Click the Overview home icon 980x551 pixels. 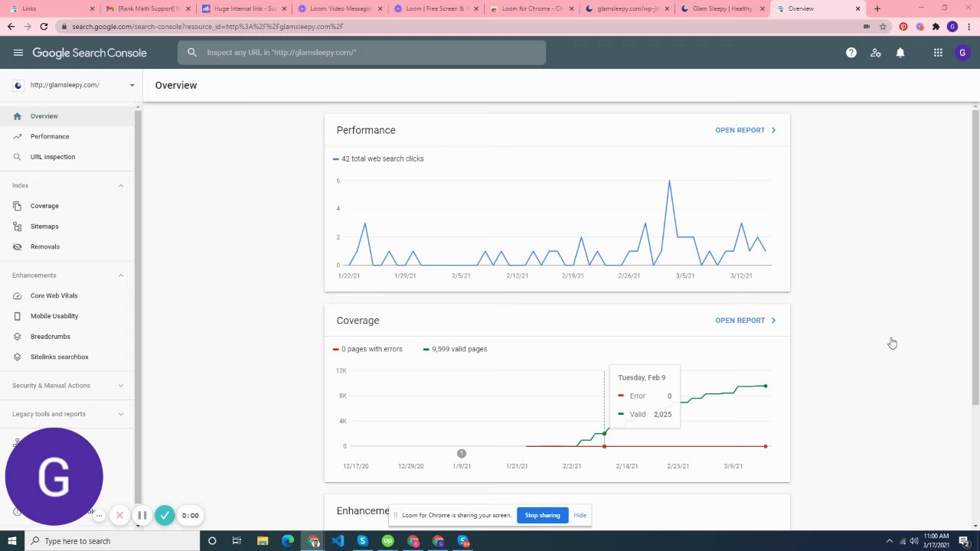point(18,116)
